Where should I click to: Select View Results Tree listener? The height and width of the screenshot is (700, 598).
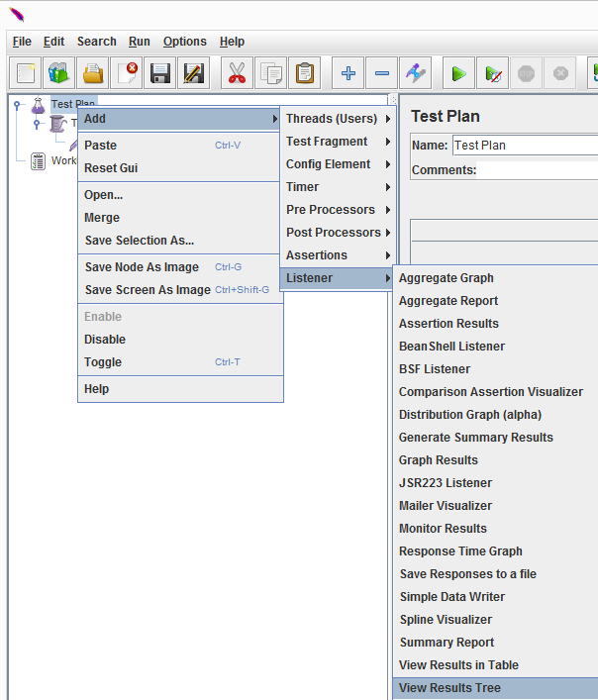[495, 688]
